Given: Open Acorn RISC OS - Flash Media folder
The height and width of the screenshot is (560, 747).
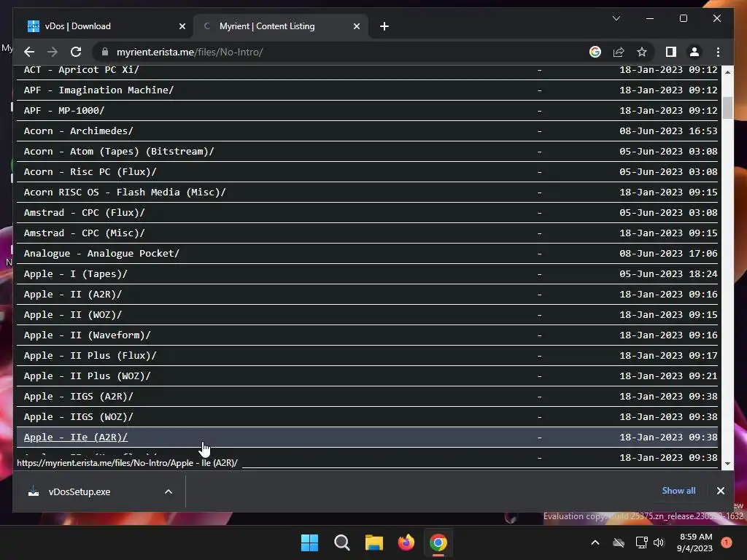Looking at the screenshot, I should (125, 192).
